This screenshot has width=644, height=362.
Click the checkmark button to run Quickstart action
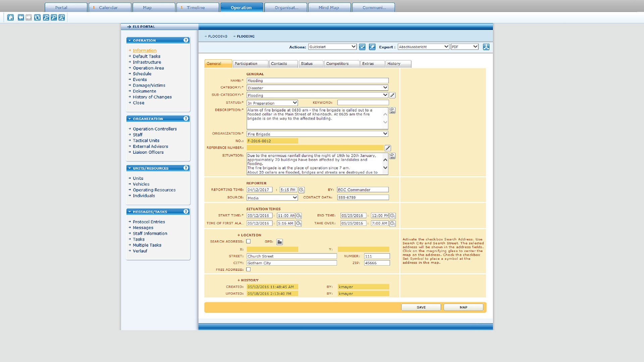tap(362, 47)
